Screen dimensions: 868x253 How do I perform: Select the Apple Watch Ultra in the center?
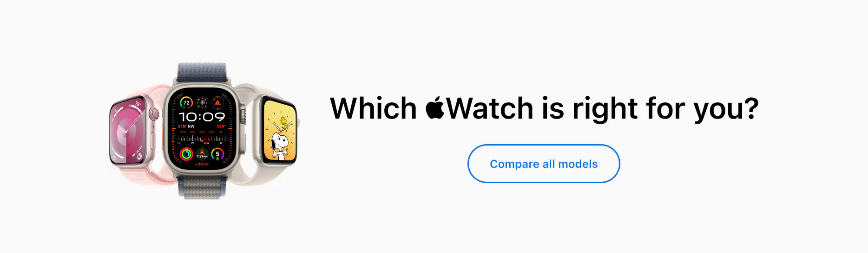coord(203,130)
